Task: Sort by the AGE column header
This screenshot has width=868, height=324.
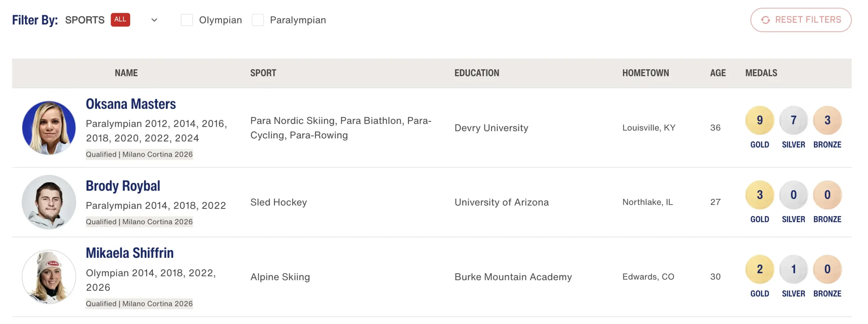Action: pyautogui.click(x=718, y=73)
